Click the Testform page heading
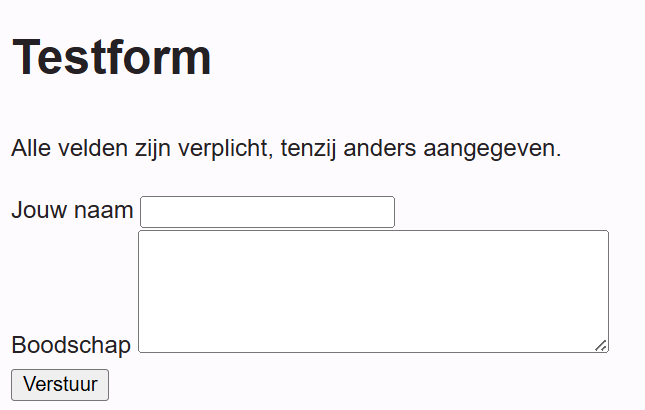Screen dimensions: 645x410 111,57
